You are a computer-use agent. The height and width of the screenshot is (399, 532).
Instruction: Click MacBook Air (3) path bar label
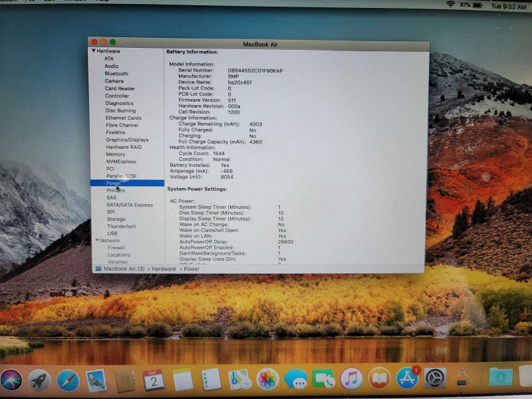tap(124, 269)
